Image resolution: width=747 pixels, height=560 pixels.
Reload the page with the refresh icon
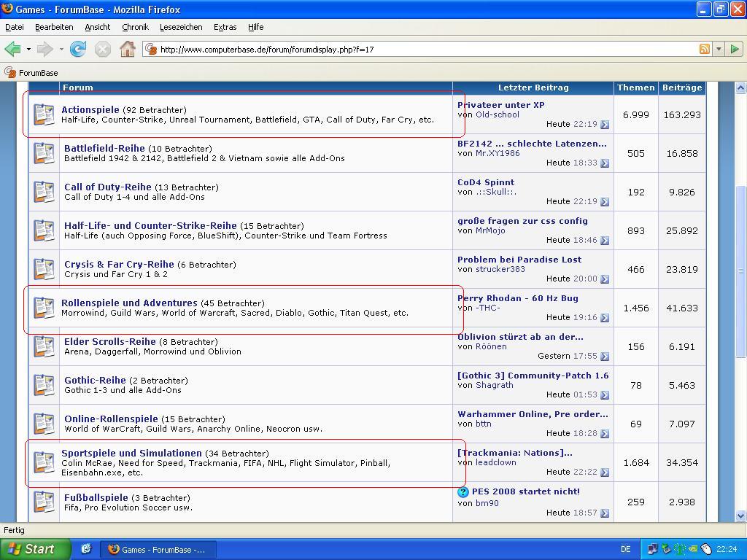[78, 49]
